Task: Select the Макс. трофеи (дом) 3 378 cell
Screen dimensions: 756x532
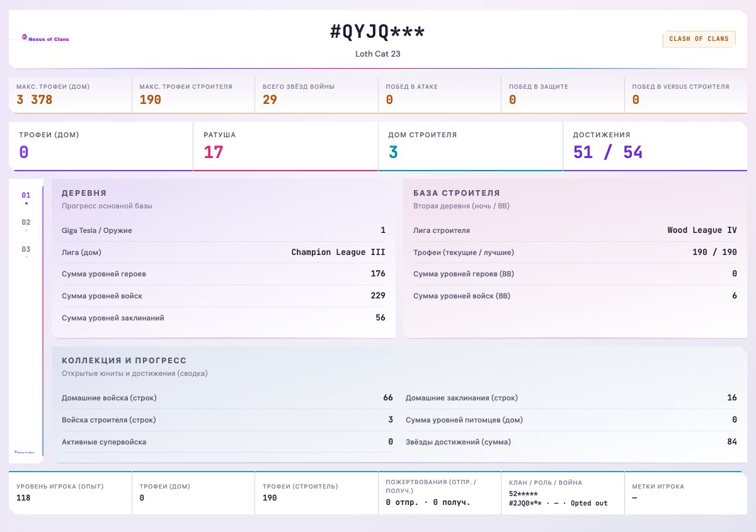Action: [71, 95]
